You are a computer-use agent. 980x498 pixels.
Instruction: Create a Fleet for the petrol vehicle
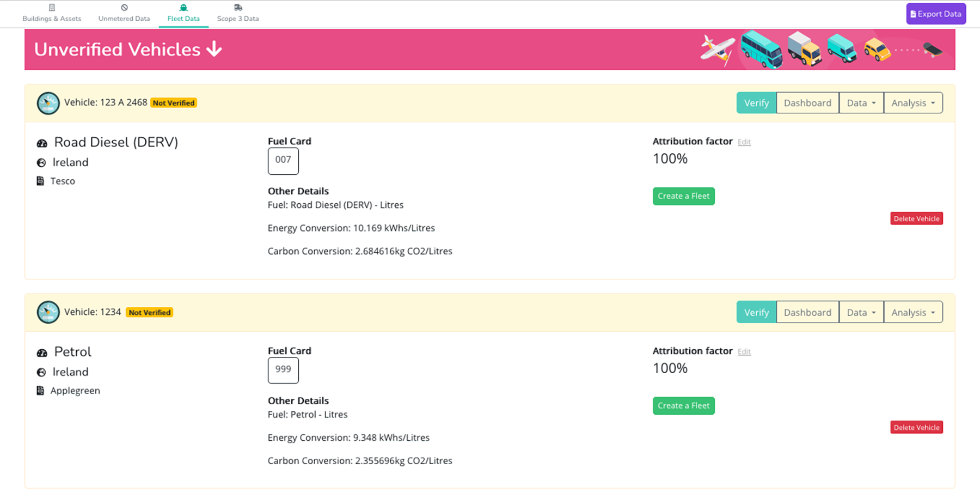point(683,406)
